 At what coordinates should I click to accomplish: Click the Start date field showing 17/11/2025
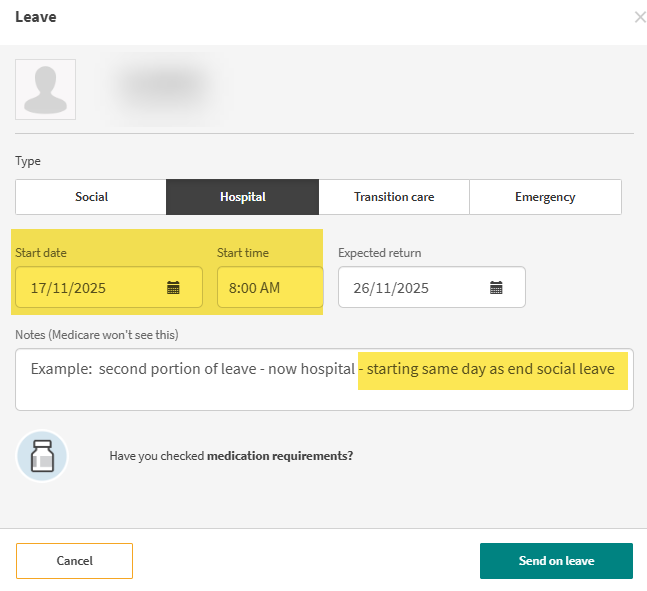click(x=109, y=287)
